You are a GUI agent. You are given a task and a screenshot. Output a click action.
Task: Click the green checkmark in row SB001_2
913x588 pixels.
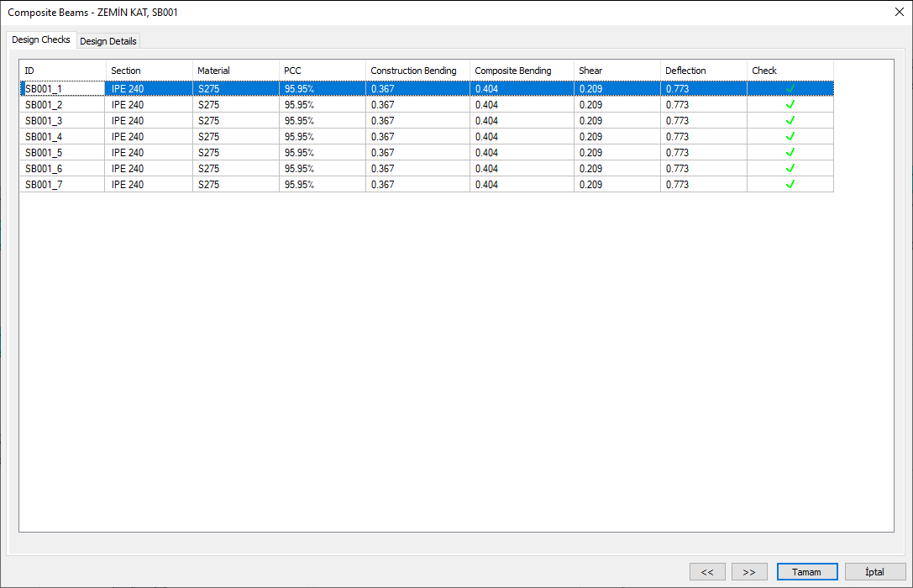pos(790,105)
